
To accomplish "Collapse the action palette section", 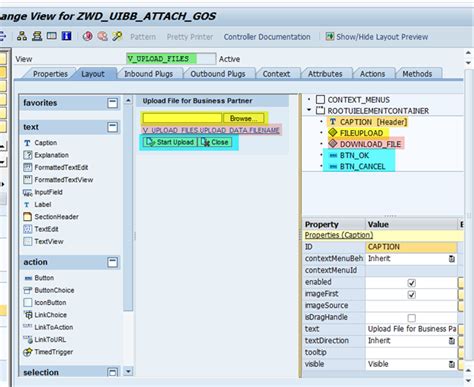I will [113, 262].
